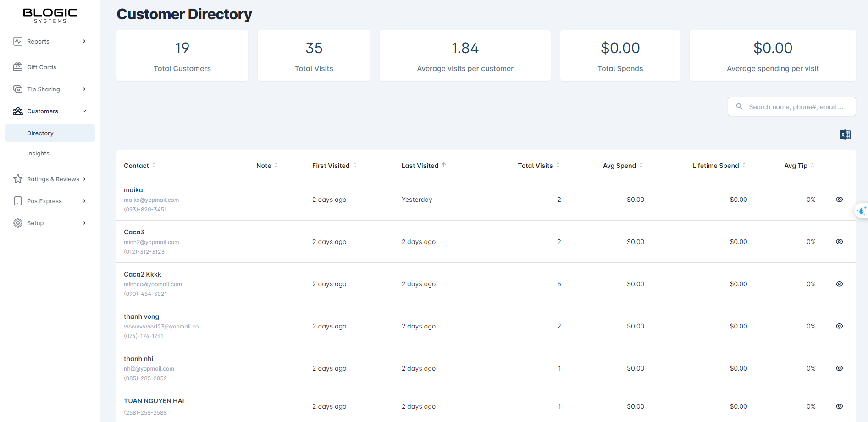Expand the Reports submenu arrow
The image size is (868, 422).
click(x=84, y=41)
